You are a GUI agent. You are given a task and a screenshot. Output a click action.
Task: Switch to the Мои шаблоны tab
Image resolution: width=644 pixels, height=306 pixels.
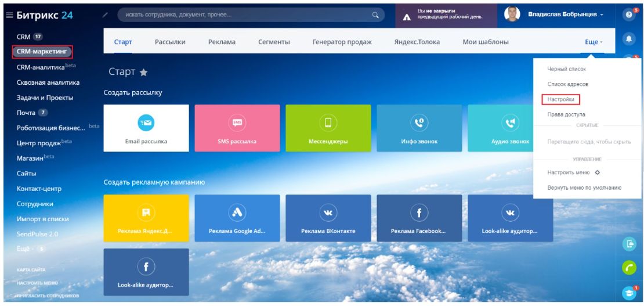pyautogui.click(x=486, y=42)
